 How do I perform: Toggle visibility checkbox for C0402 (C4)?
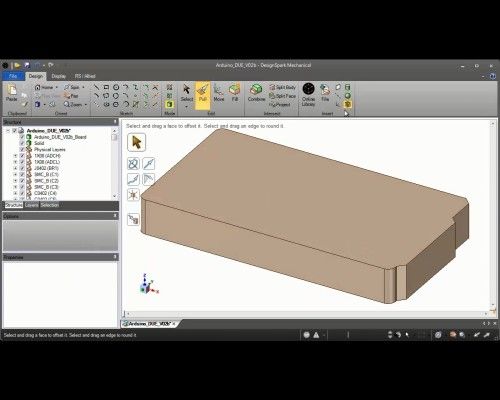22,193
